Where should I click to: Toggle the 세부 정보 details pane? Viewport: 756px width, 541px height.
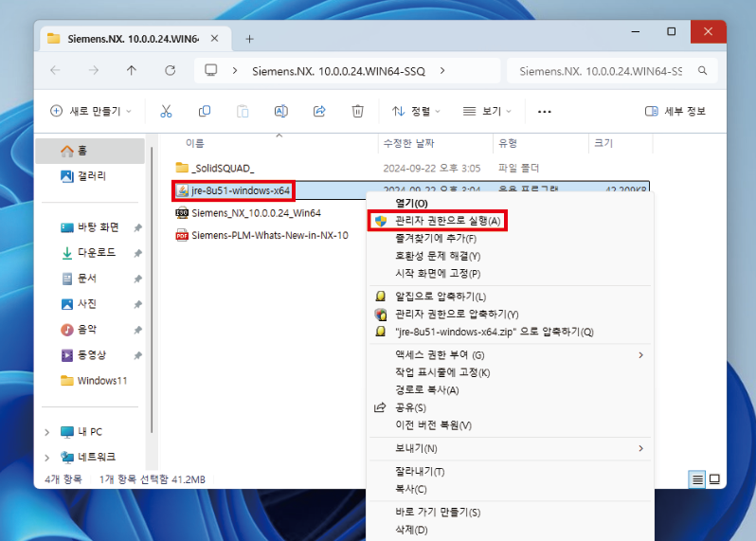pyautogui.click(x=675, y=112)
